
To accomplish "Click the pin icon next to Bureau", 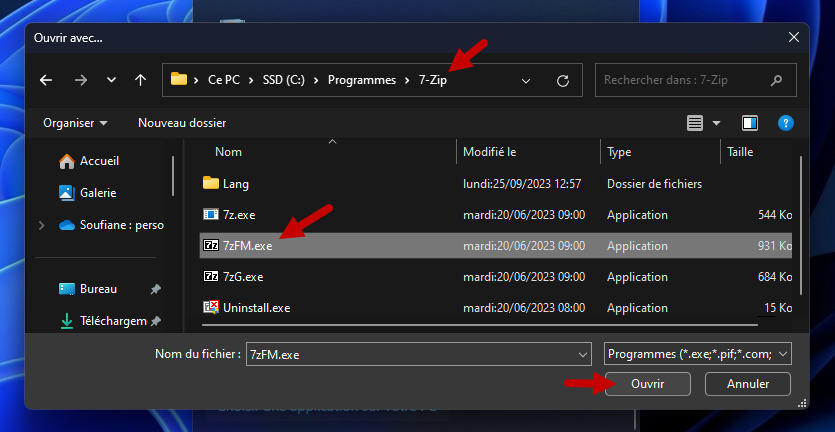I will pos(155,289).
